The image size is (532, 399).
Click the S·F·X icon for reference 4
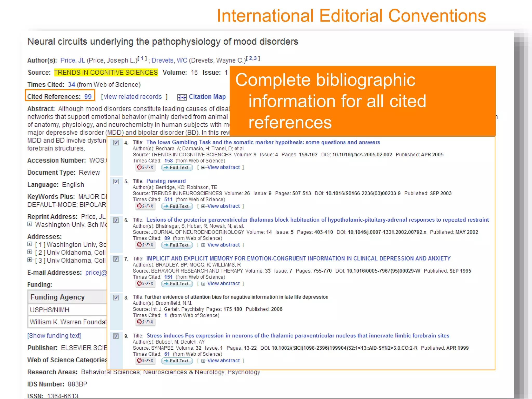(x=145, y=167)
